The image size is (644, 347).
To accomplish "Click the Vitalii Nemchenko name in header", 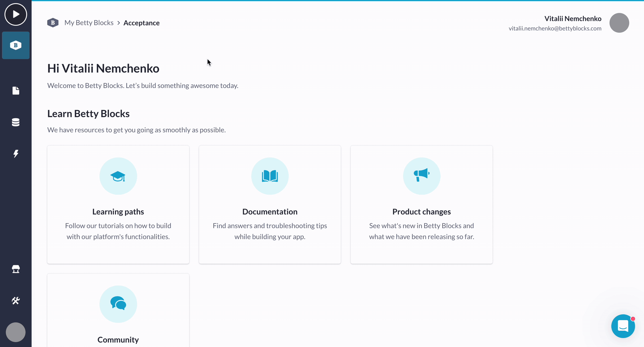I will 573,19.
